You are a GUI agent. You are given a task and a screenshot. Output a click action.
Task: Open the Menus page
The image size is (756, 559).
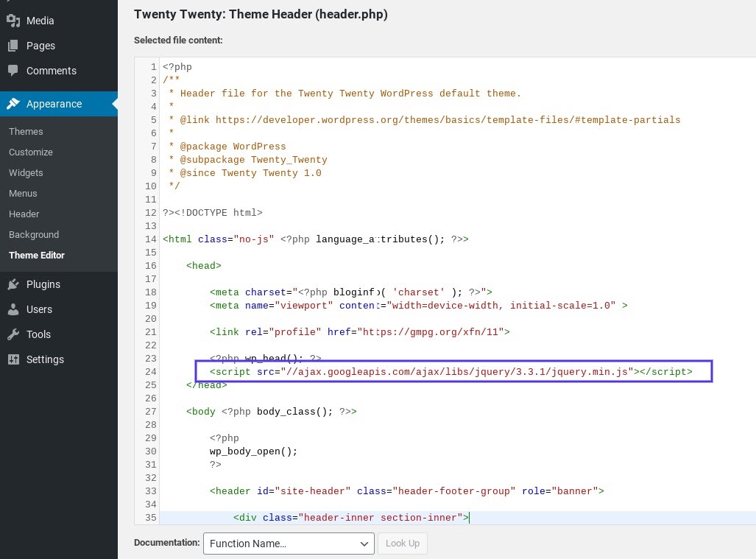tap(23, 193)
